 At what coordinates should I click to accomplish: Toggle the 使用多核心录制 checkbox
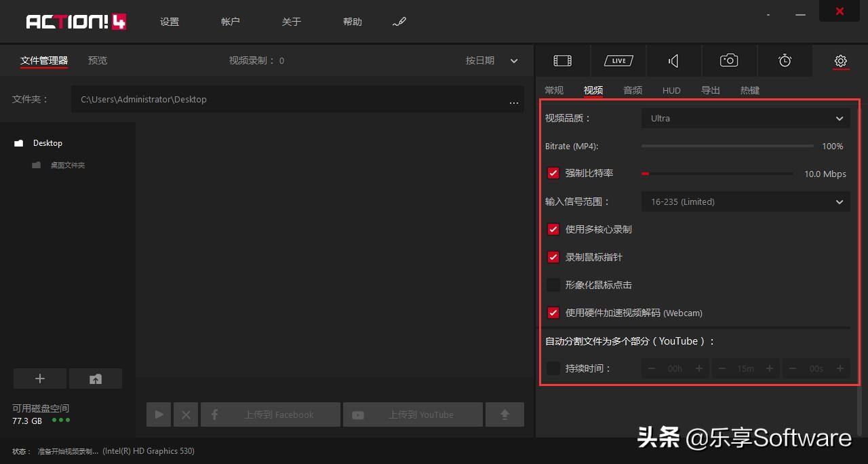pos(553,229)
